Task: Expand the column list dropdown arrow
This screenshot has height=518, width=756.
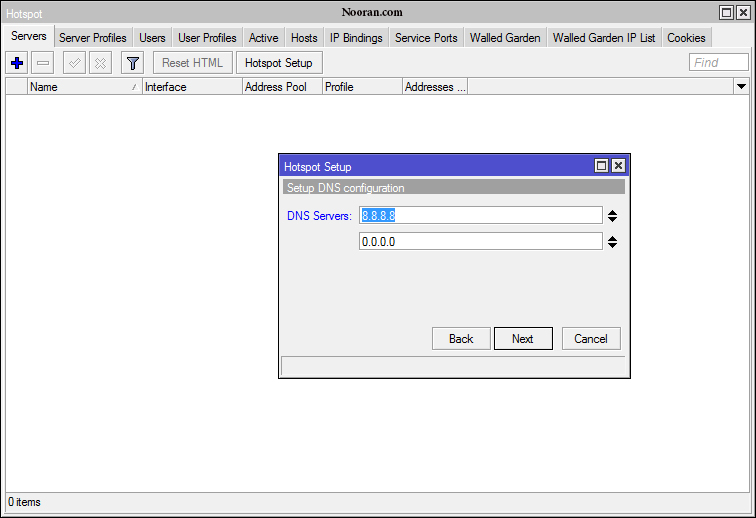Action: tap(741, 87)
